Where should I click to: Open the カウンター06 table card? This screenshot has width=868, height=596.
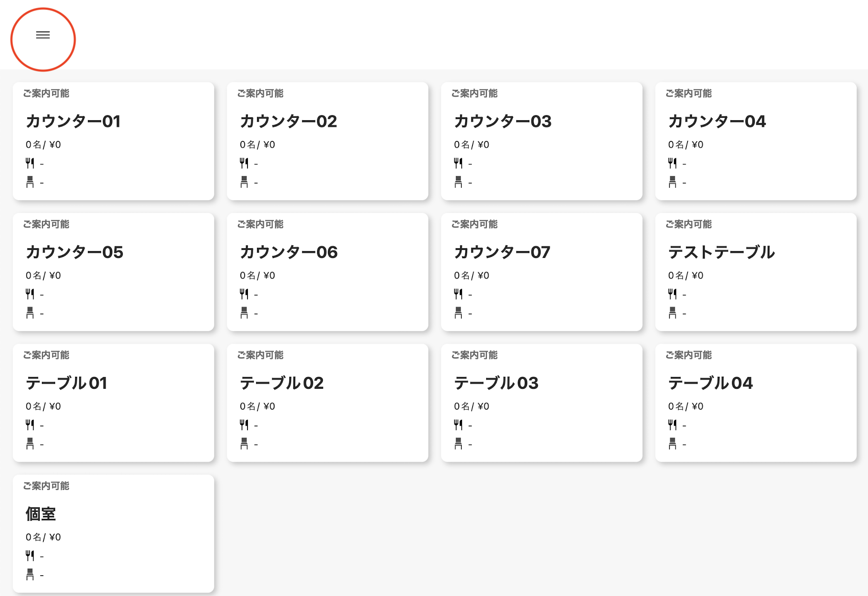click(327, 272)
